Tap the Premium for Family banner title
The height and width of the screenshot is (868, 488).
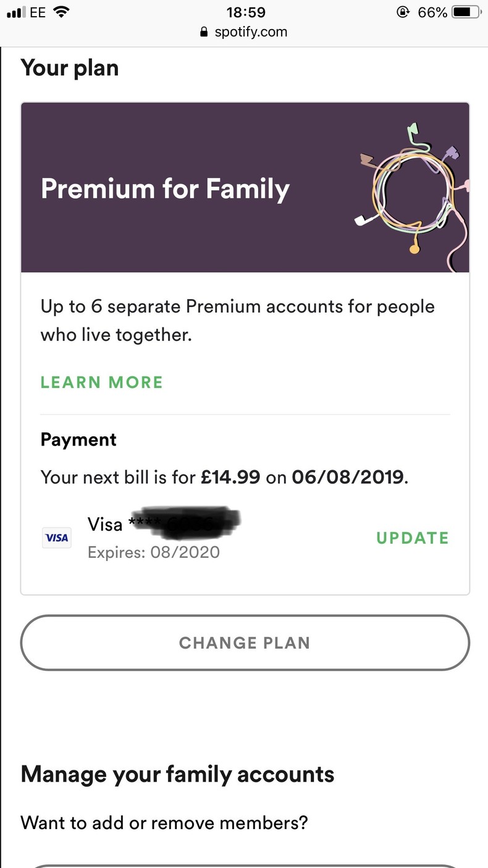point(165,188)
